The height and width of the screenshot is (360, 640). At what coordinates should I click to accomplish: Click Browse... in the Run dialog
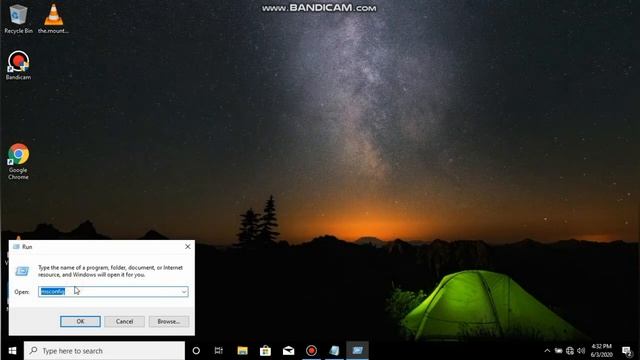(x=169, y=321)
